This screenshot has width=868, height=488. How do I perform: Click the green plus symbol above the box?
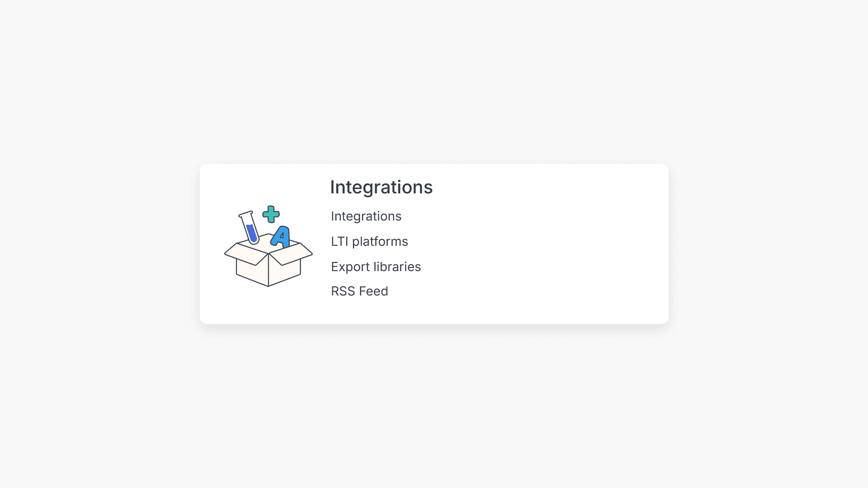coord(270,215)
